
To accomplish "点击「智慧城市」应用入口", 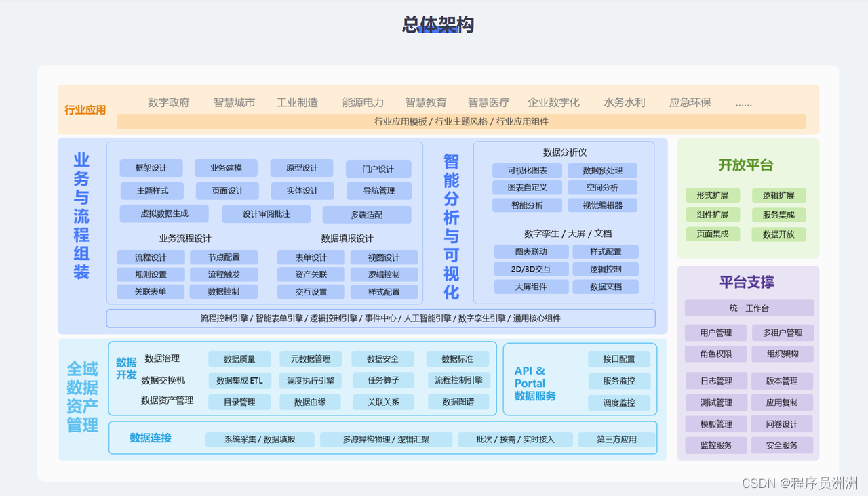I will 234,102.
